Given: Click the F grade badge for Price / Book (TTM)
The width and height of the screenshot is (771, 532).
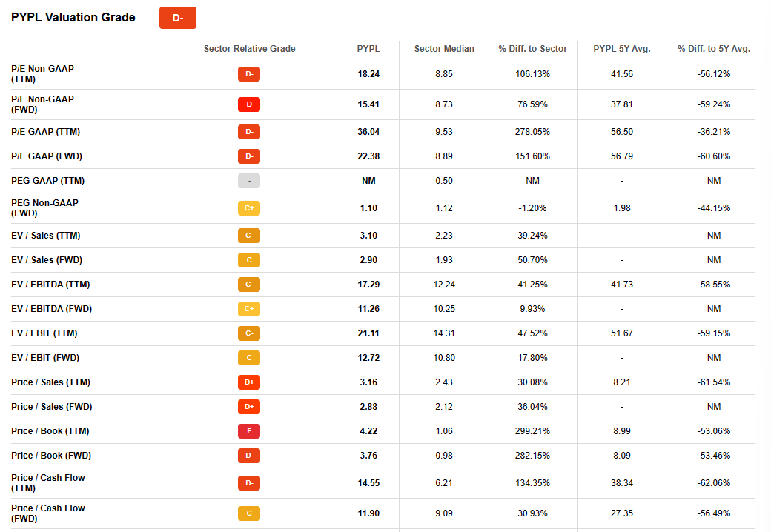Looking at the screenshot, I should coord(249,431).
